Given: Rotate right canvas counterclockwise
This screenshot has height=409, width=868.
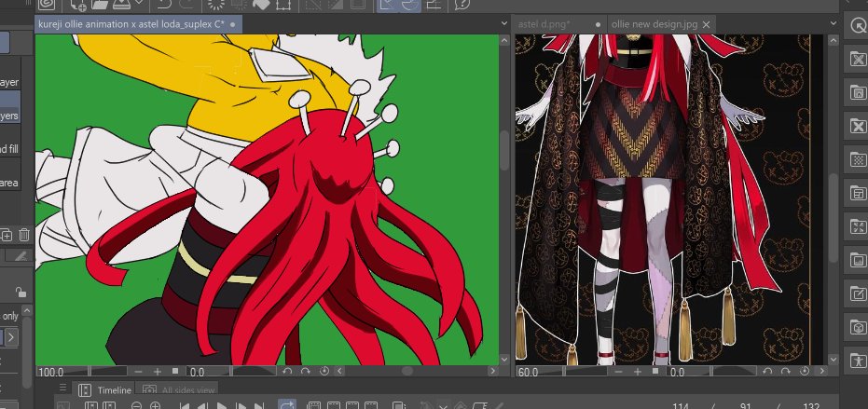Looking at the screenshot, I should 767,372.
